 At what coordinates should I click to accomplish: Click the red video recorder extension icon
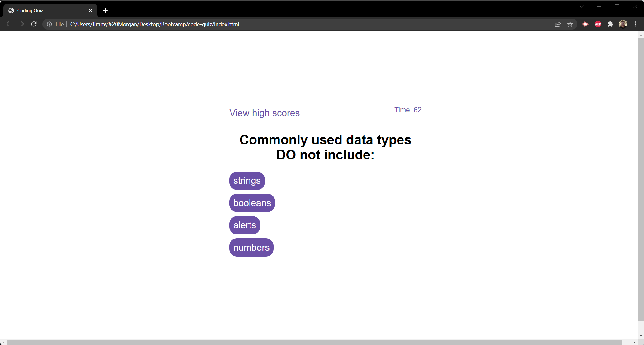pos(585,24)
